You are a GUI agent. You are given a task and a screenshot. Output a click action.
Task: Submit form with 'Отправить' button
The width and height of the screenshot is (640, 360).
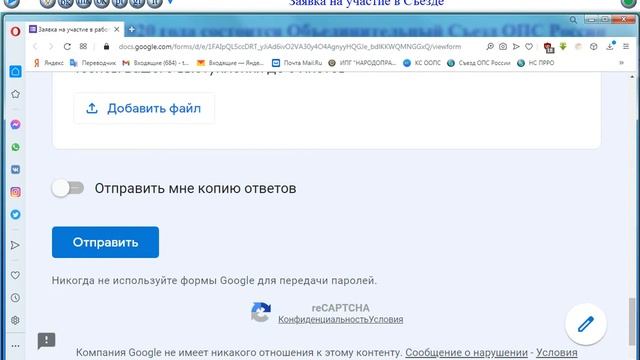tap(105, 242)
